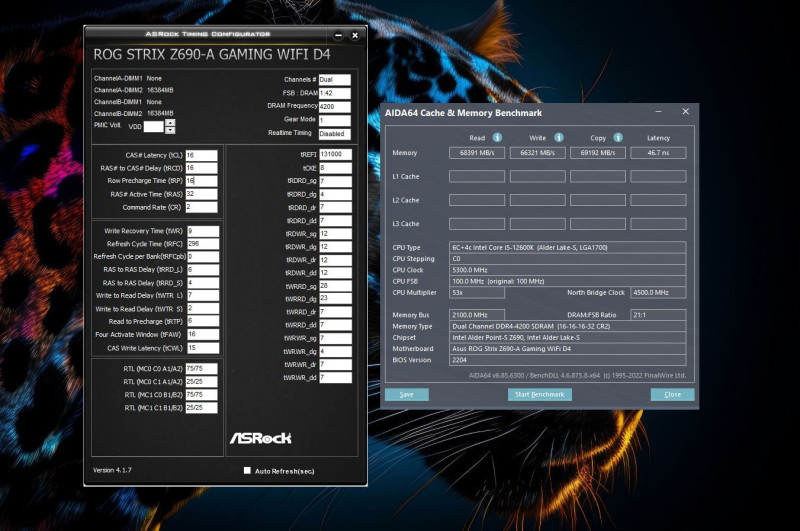Select the RAS# to CAS# Delay (tRCD) field
This screenshot has width=800, height=531.
click(202, 168)
